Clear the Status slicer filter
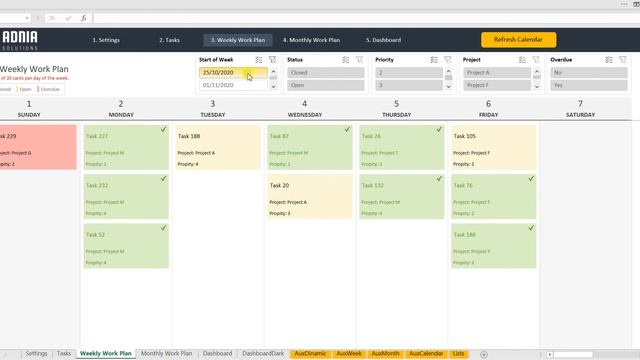The height and width of the screenshot is (360, 640). tap(360, 60)
